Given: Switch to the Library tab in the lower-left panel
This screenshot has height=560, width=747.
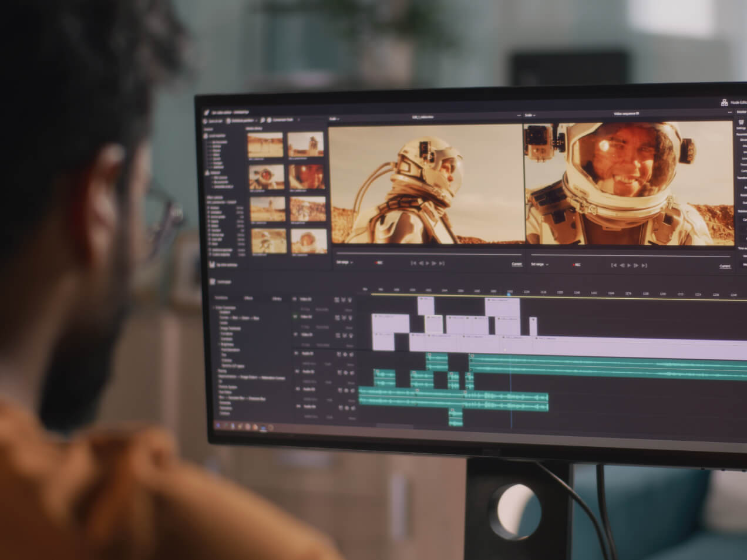Looking at the screenshot, I should click(x=277, y=299).
